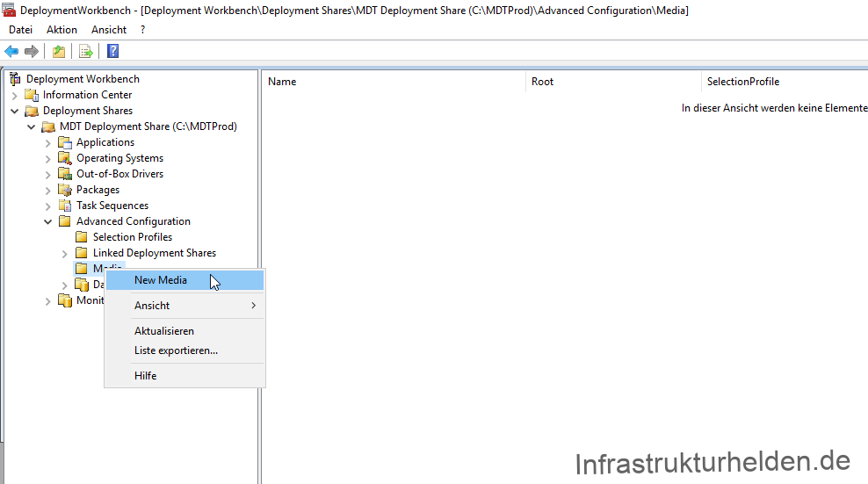
Task: Open the Aktion menu
Action: coord(61,30)
